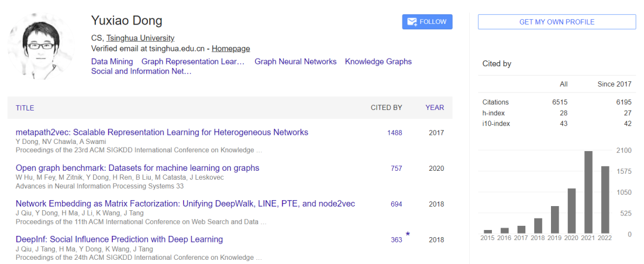View the 757 citing articles
The width and height of the screenshot is (644, 264).
point(397,169)
